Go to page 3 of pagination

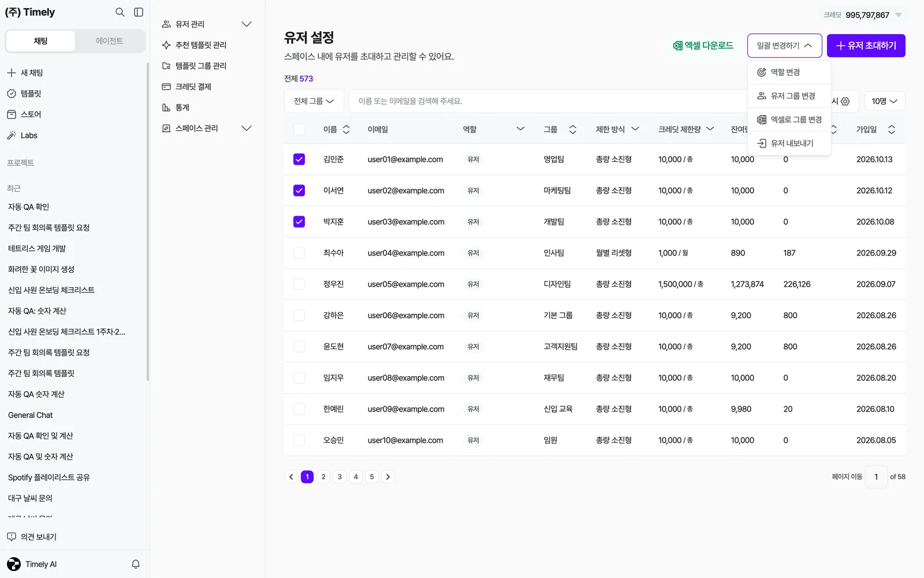[340, 477]
